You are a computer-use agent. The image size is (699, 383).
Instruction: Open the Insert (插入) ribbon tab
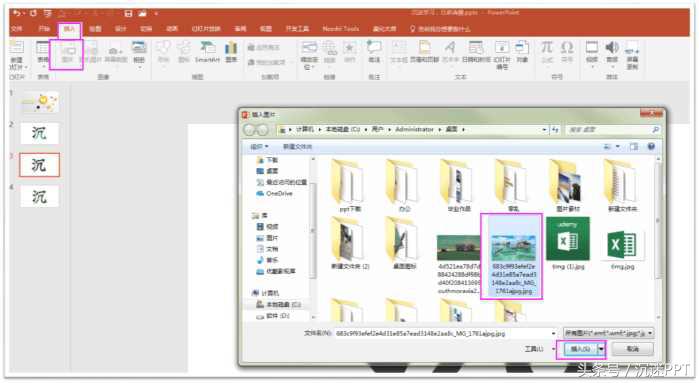coord(70,29)
